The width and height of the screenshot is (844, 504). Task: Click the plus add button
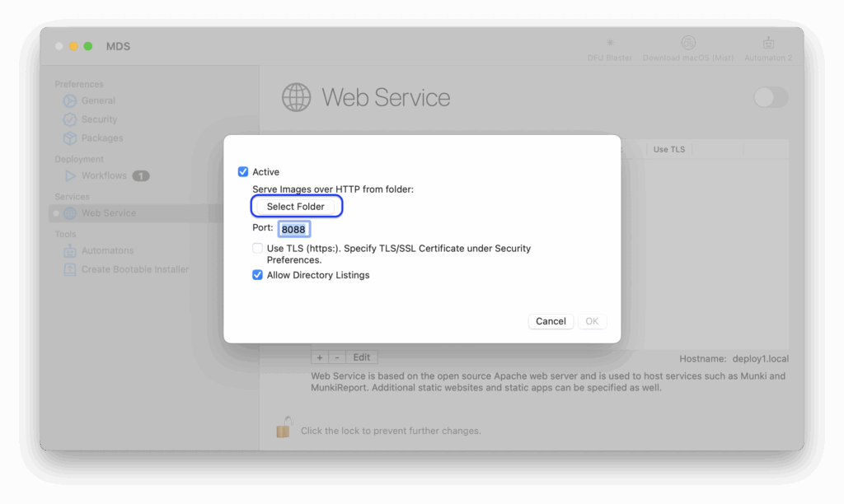tap(320, 357)
